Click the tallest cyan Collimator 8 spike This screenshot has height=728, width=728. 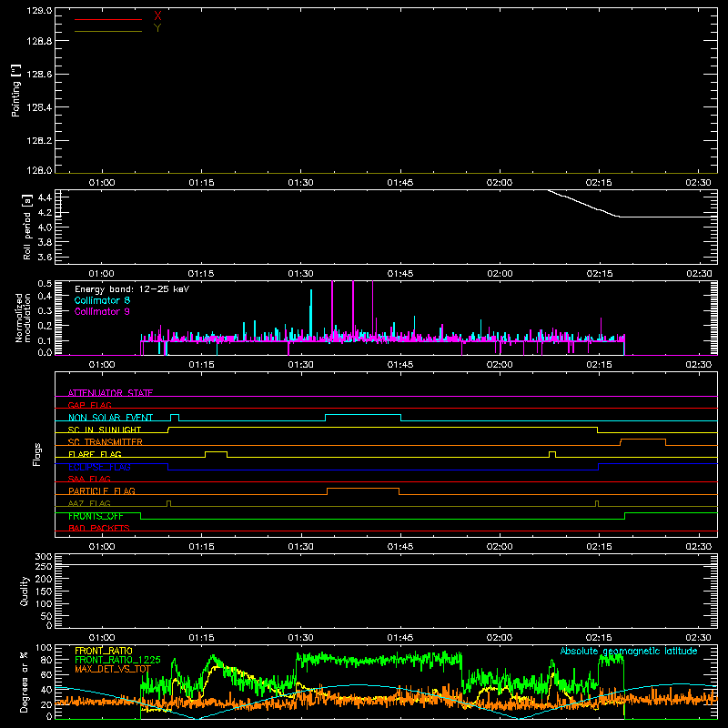pyautogui.click(x=311, y=316)
